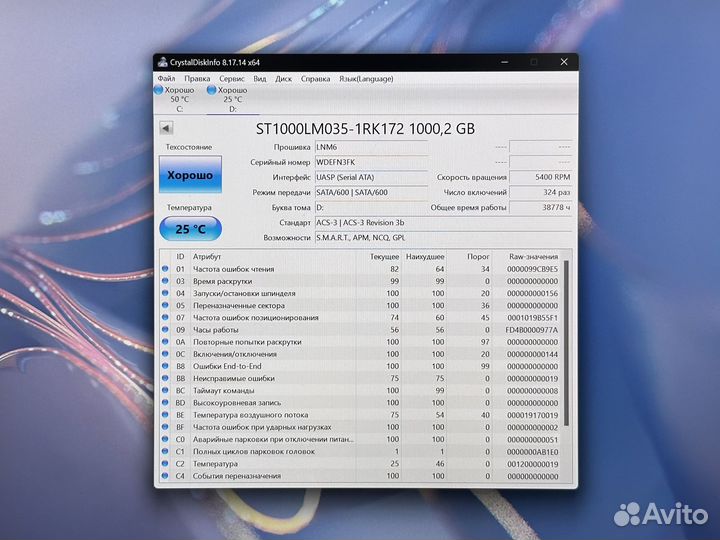Select the 'События переназначения' attribute name
This screenshot has height=540, width=720.
236,476
